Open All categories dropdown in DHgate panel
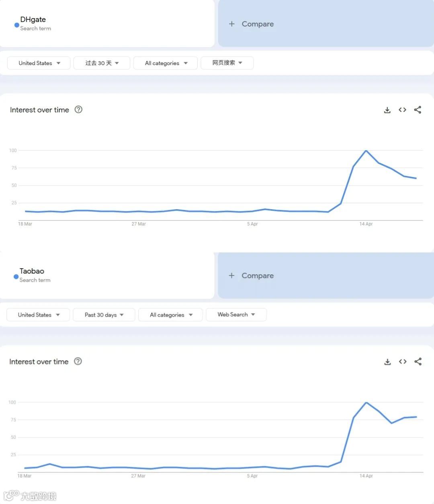434x504 pixels. (x=166, y=63)
